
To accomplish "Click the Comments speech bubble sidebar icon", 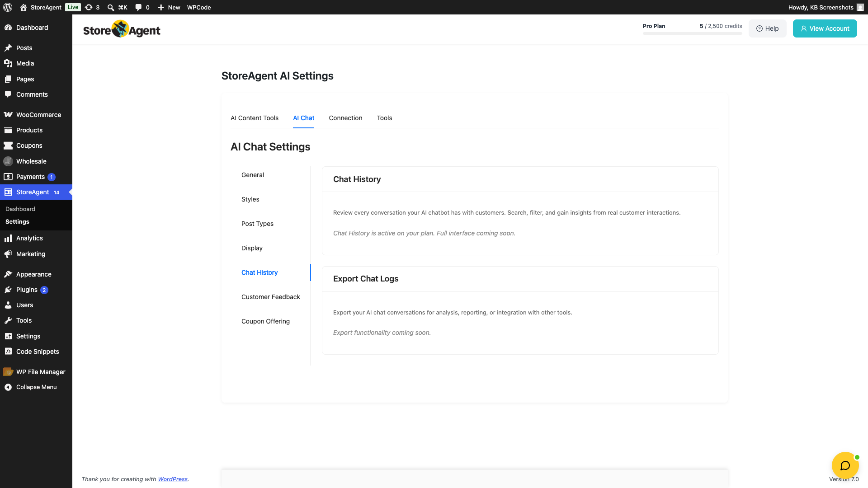I will (x=8, y=94).
